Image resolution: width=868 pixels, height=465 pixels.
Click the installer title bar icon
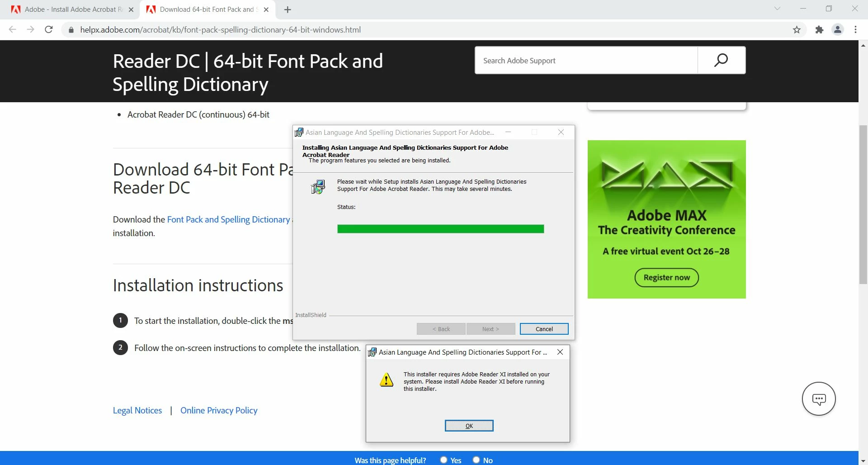299,132
